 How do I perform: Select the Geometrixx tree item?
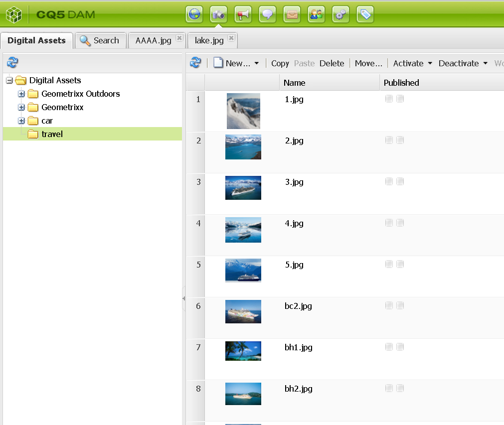point(62,107)
